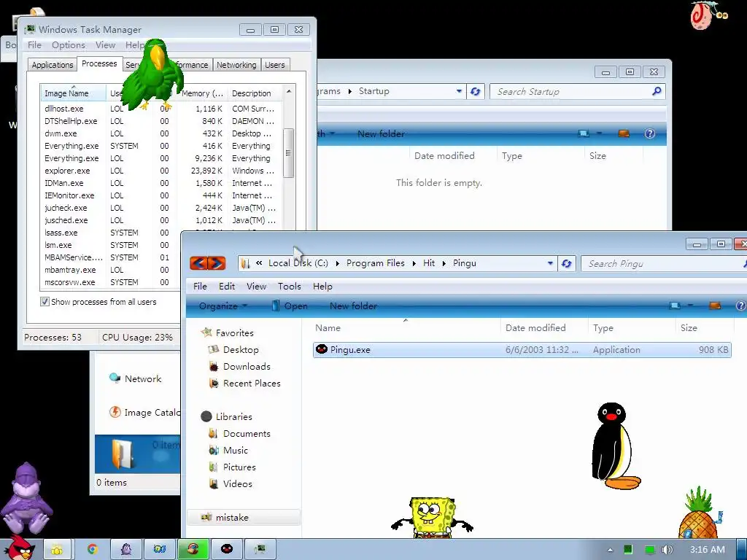This screenshot has height=560, width=747.
Task: Click the Search Pingu field
Action: [662, 263]
